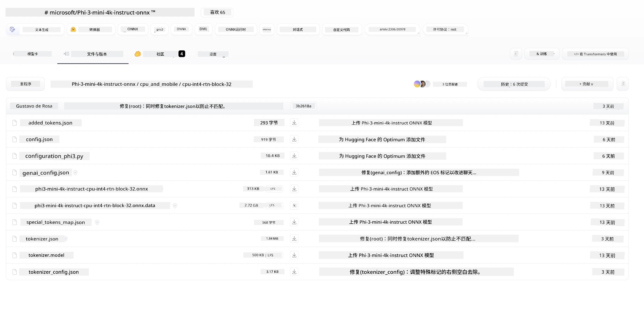This screenshot has height=318, width=644.
Task: Click the download icon for tokenizer_config.json
Action: 294,272
